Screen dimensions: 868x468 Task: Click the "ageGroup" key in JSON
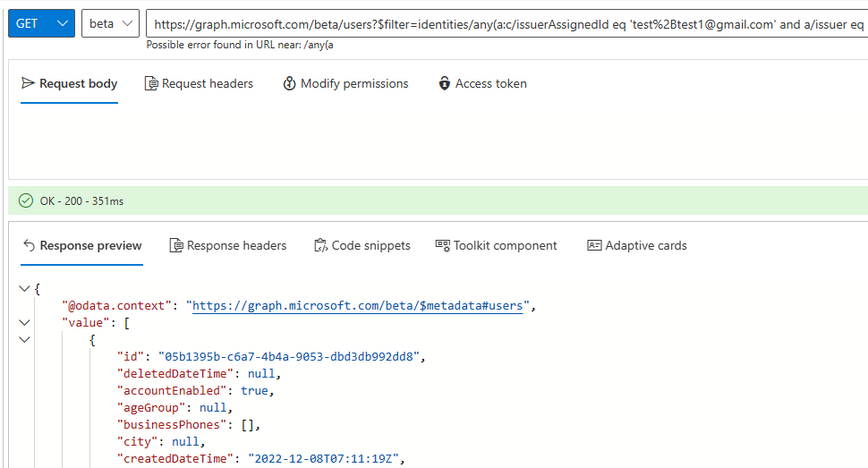[x=151, y=408]
